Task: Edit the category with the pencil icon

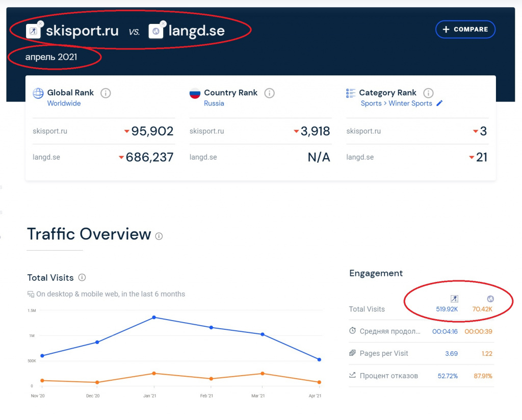Action: [439, 103]
